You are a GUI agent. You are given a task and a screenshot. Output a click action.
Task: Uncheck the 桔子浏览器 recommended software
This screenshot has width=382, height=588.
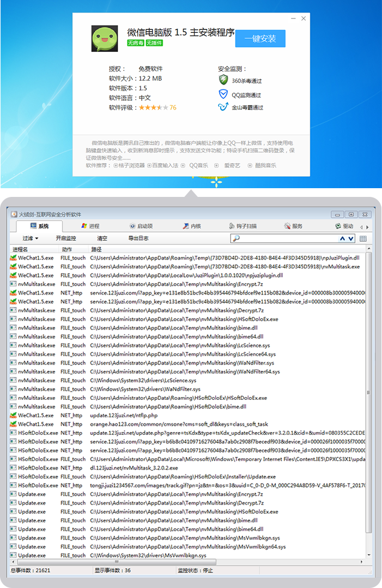(116, 165)
